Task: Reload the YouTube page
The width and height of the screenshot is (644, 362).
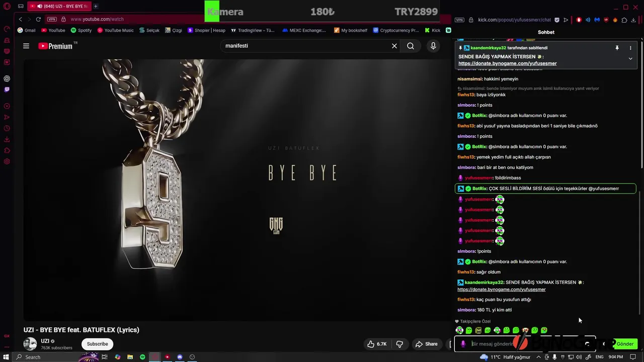Action: (x=38, y=19)
